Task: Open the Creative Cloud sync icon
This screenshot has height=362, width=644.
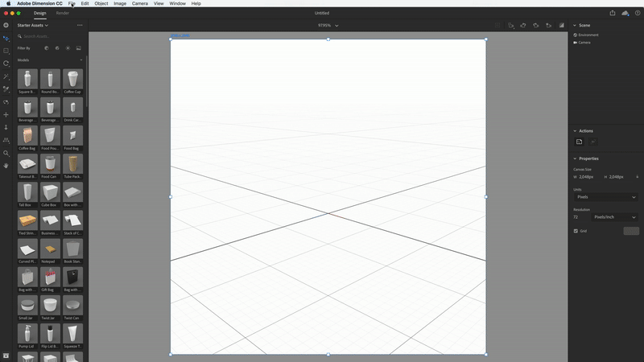Action: (x=625, y=13)
